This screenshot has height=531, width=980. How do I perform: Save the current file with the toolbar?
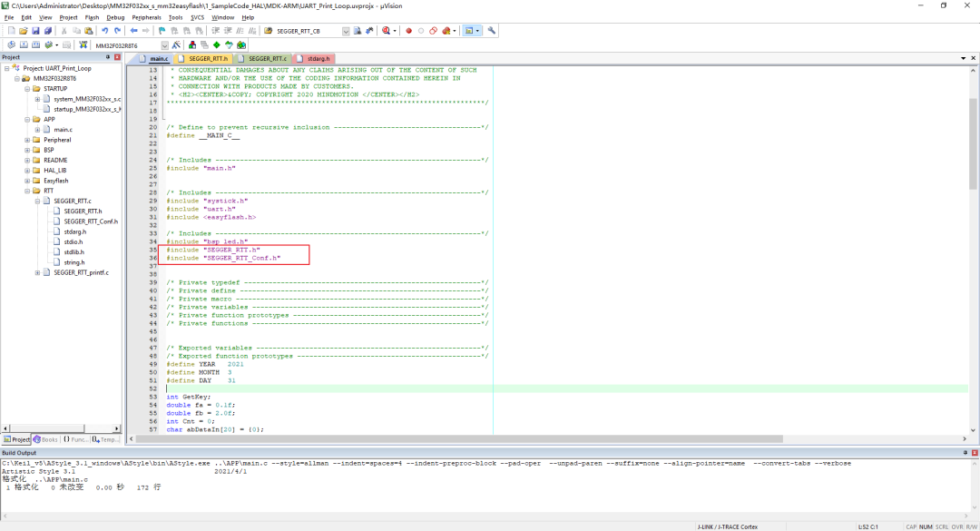[x=35, y=31]
